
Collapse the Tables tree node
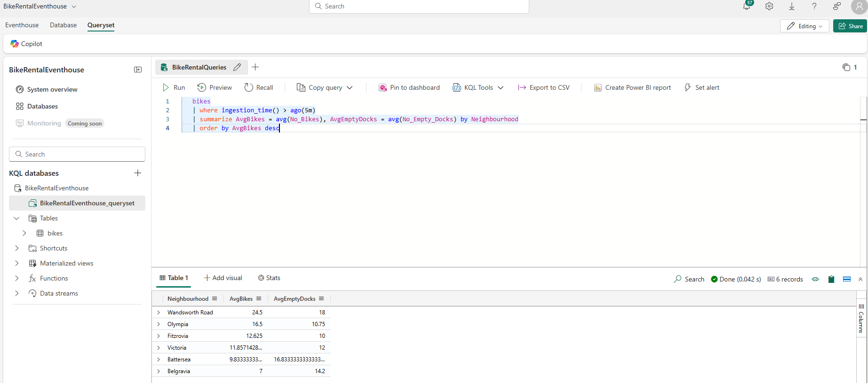16,218
